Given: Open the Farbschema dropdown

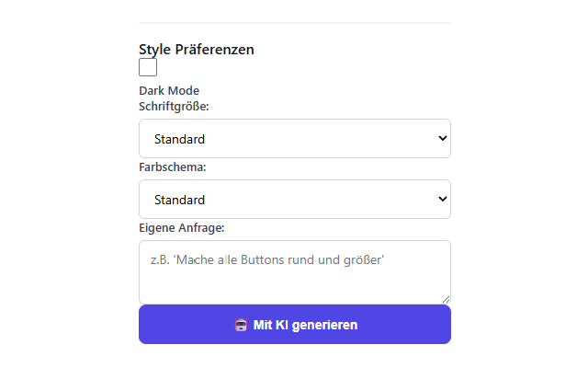Looking at the screenshot, I should coord(295,199).
